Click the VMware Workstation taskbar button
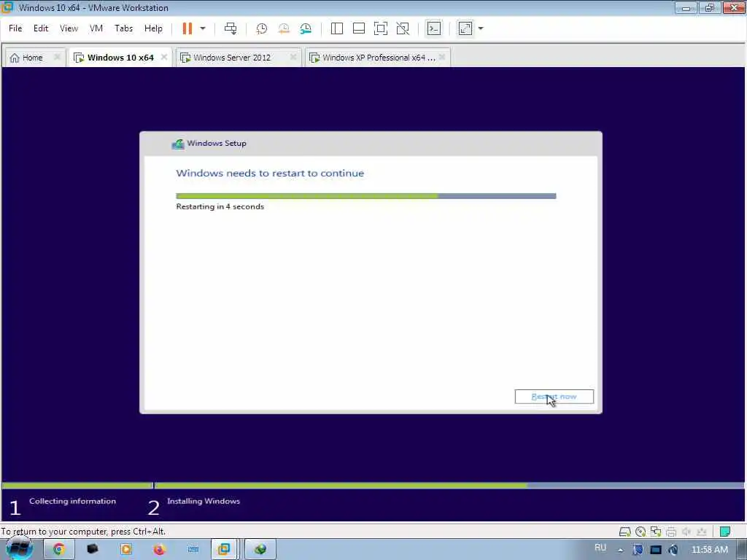The width and height of the screenshot is (747, 560). coord(224,550)
